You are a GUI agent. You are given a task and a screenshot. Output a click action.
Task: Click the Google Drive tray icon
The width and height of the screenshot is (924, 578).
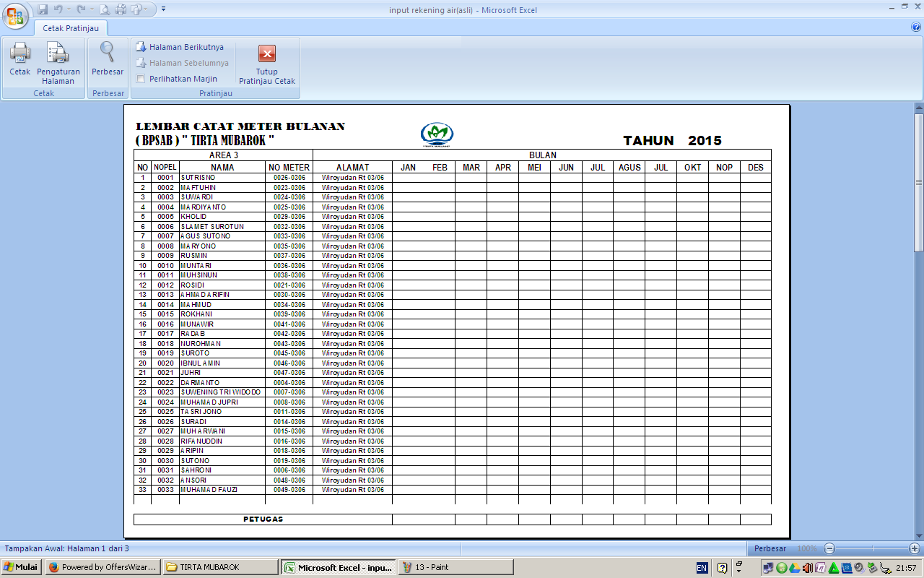pyautogui.click(x=794, y=568)
